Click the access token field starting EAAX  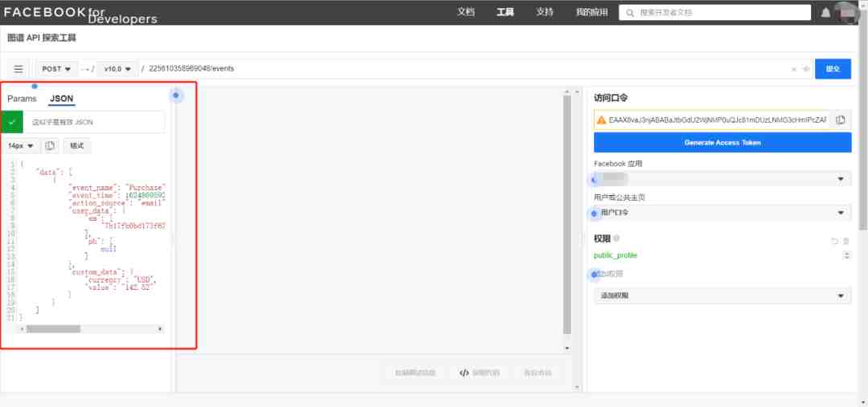pos(718,120)
